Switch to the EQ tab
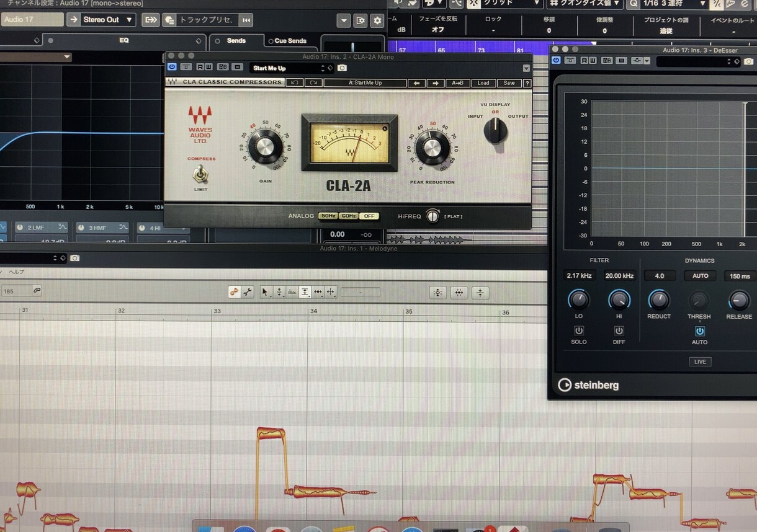Screen dimensions: 757x532 point(123,40)
